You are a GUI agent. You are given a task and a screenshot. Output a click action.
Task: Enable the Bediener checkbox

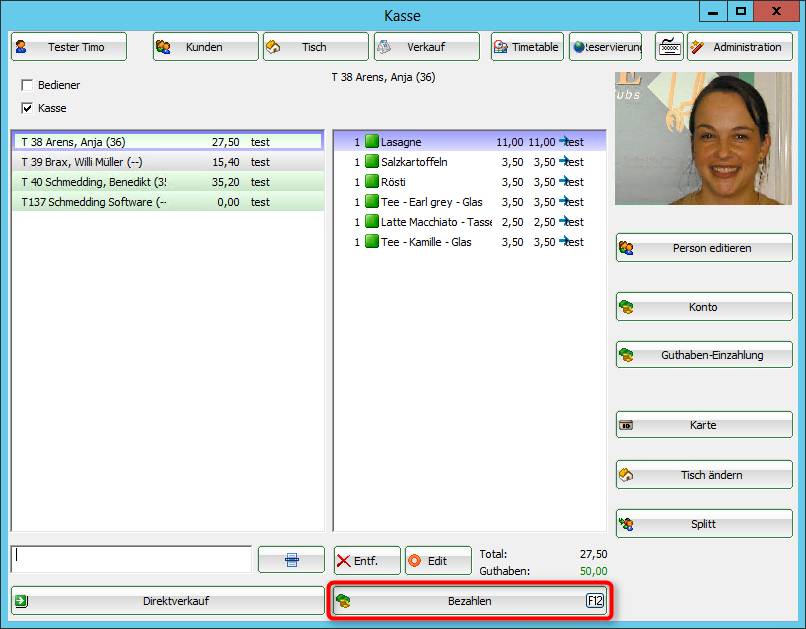(27, 86)
